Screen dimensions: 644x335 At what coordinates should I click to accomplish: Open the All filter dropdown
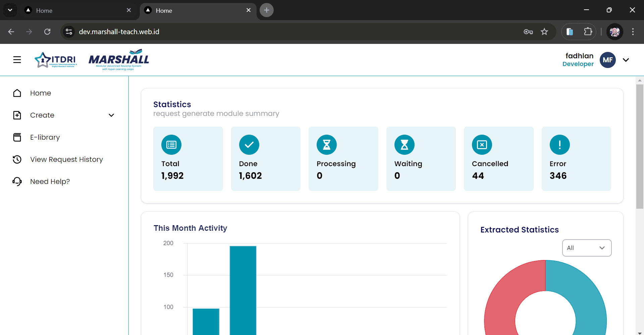[x=586, y=248]
